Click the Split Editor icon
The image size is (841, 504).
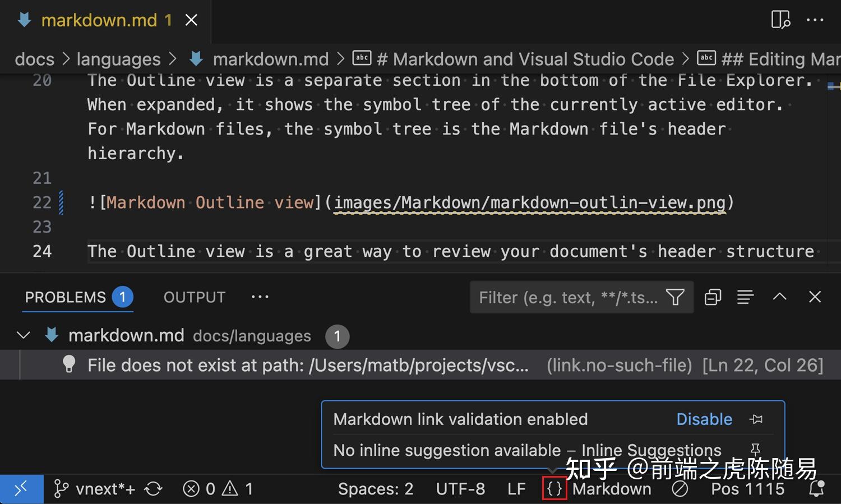[x=780, y=20]
